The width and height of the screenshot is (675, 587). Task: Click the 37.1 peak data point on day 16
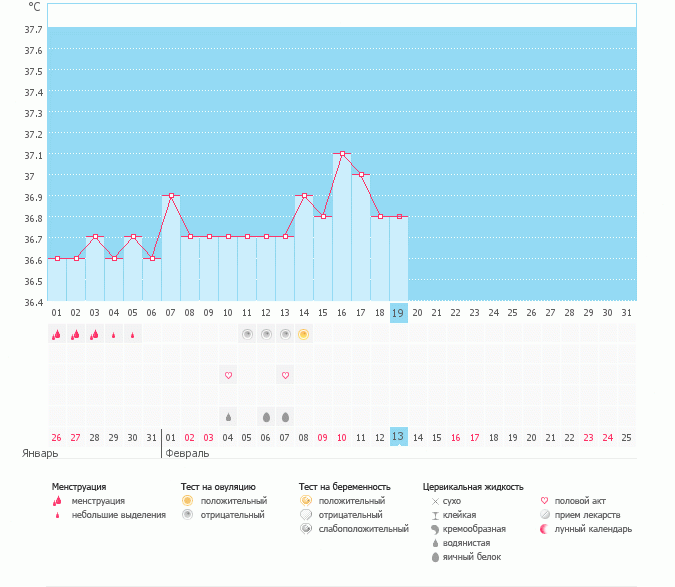click(x=342, y=154)
